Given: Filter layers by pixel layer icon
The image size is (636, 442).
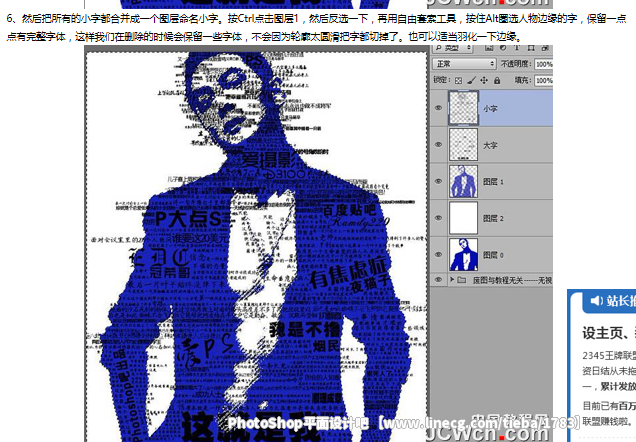Looking at the screenshot, I should (x=489, y=48).
